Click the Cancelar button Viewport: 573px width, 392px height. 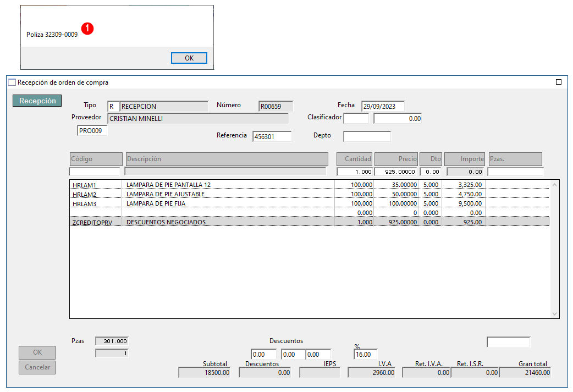pyautogui.click(x=37, y=367)
